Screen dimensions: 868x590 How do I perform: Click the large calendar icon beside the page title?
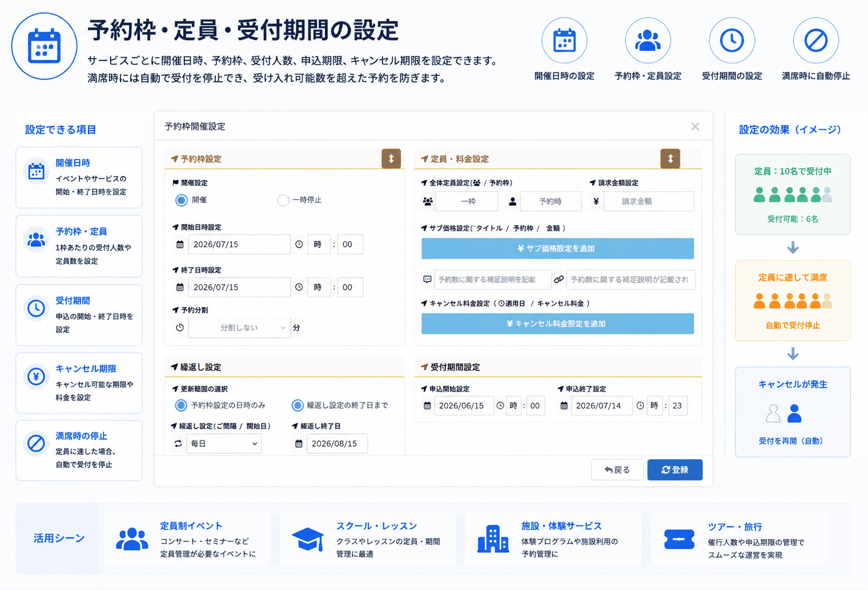44,46
